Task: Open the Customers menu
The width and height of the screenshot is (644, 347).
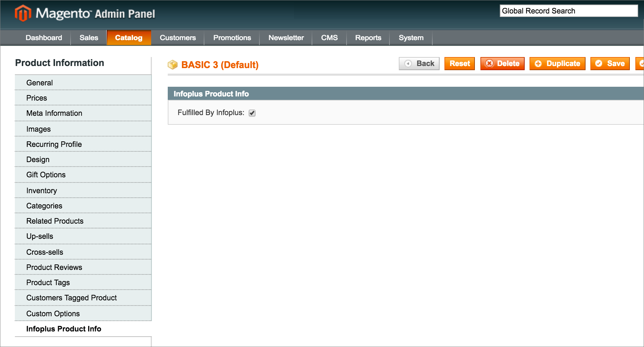Action: 178,38
